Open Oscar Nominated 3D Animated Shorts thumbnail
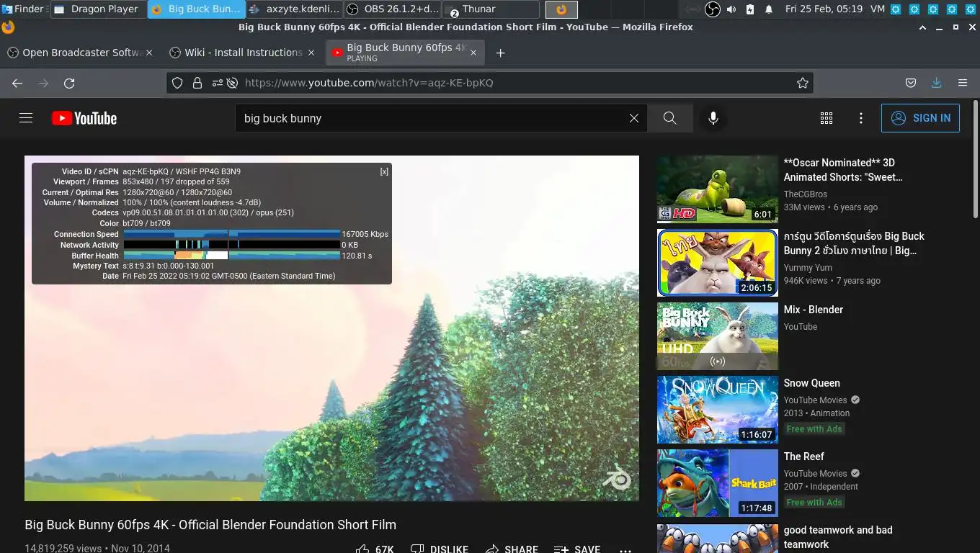Screen dimensions: 980x553 pyautogui.click(x=718, y=189)
